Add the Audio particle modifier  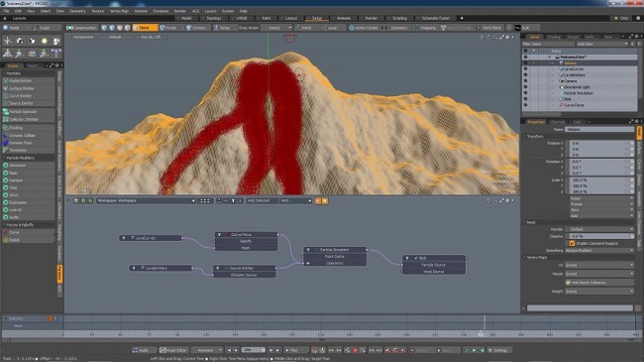(x=29, y=217)
